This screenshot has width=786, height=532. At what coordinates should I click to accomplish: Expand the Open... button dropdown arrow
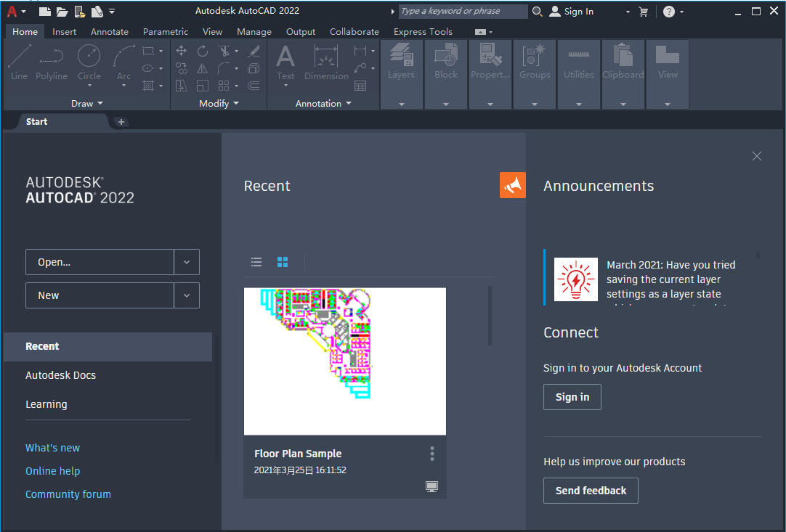pyautogui.click(x=187, y=262)
